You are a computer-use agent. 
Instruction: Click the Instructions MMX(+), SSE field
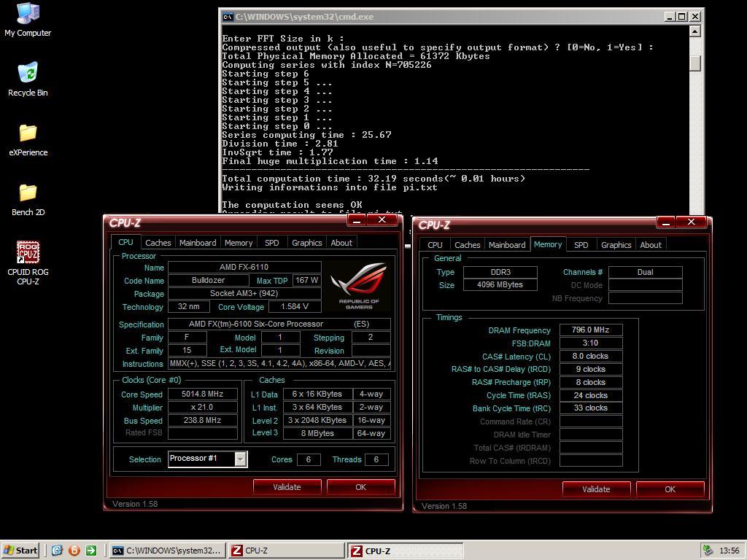279,363
